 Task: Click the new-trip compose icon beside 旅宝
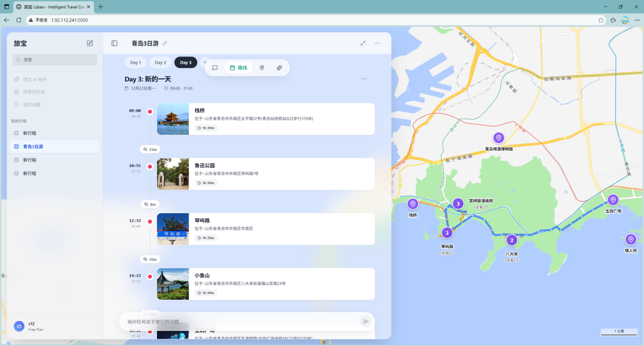pos(90,43)
